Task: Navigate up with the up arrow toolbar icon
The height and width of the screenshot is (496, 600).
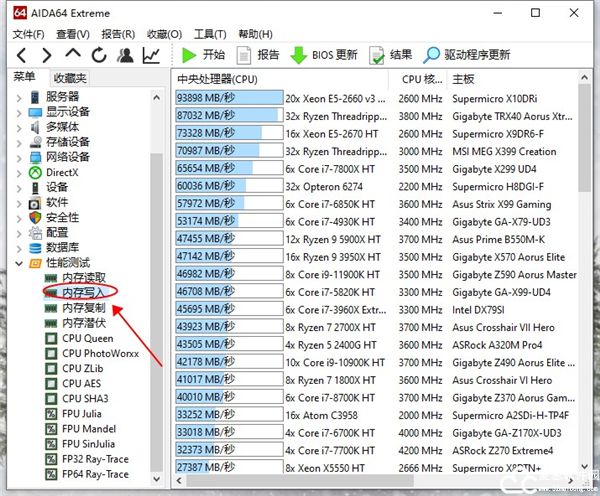Action: (73, 54)
